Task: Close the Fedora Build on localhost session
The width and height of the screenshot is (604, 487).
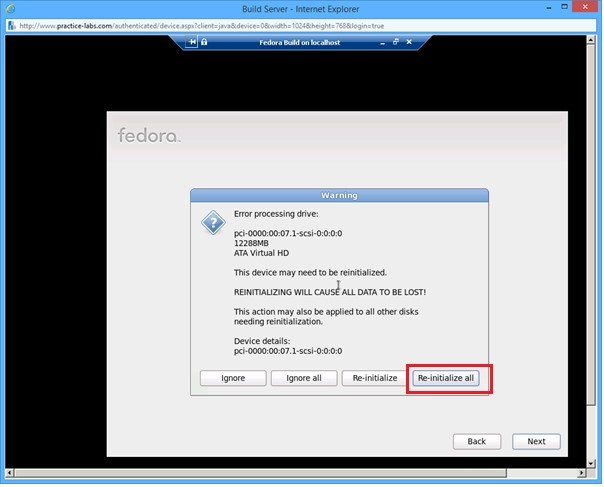Action: [409, 42]
